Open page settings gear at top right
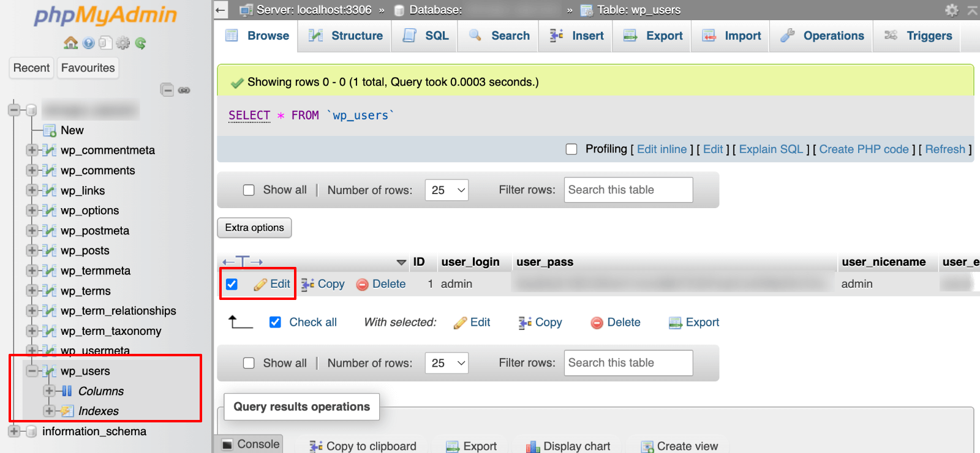Image resolution: width=980 pixels, height=453 pixels. pyautogui.click(x=952, y=10)
